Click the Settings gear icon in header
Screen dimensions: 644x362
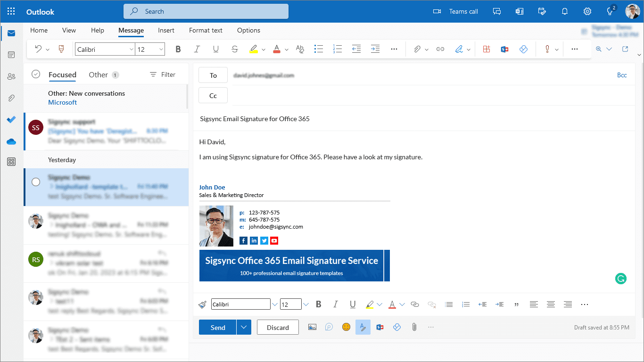tap(587, 11)
